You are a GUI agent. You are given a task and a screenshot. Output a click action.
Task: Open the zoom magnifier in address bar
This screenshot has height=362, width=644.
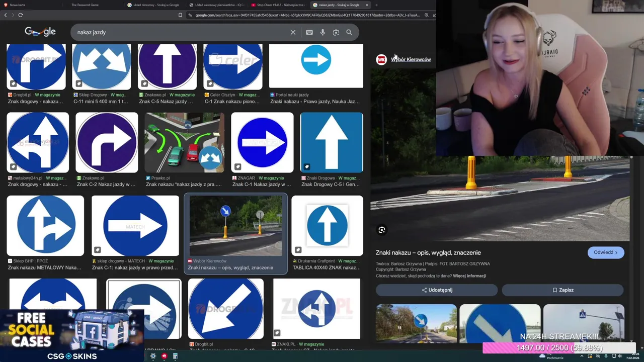click(427, 15)
